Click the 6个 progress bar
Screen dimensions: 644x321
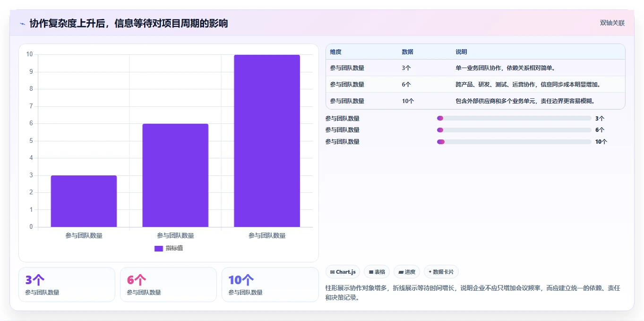click(x=514, y=130)
